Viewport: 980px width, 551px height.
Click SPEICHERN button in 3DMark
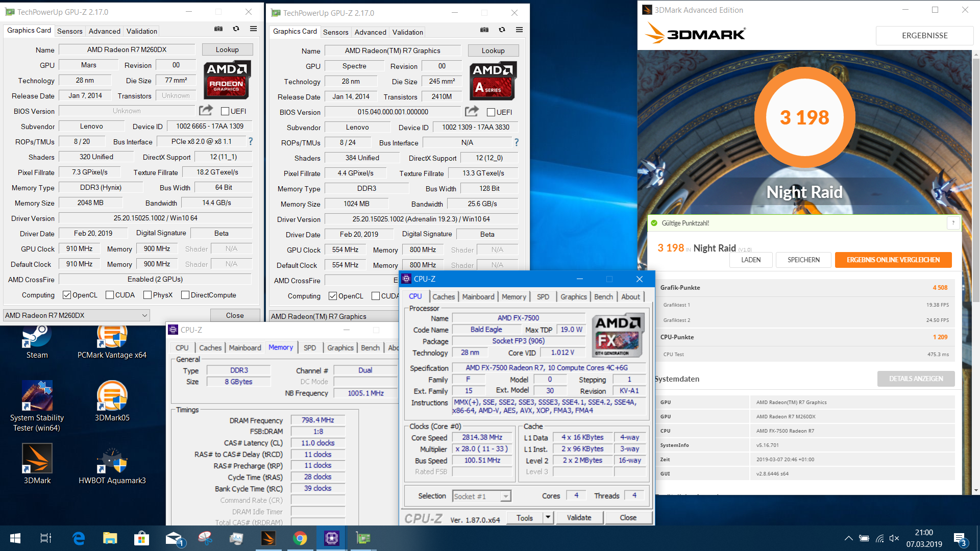(x=803, y=260)
